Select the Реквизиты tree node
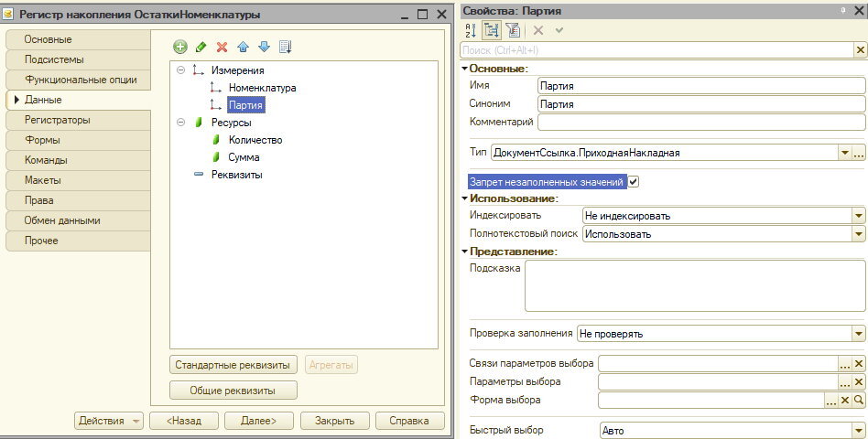This screenshot has height=439, width=868. click(x=237, y=175)
